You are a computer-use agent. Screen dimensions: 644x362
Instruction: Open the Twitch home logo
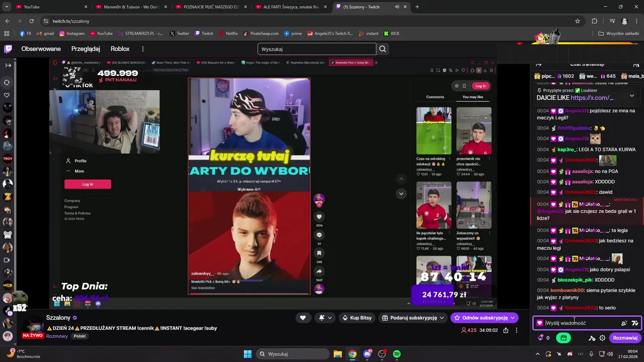pyautogui.click(x=8, y=49)
